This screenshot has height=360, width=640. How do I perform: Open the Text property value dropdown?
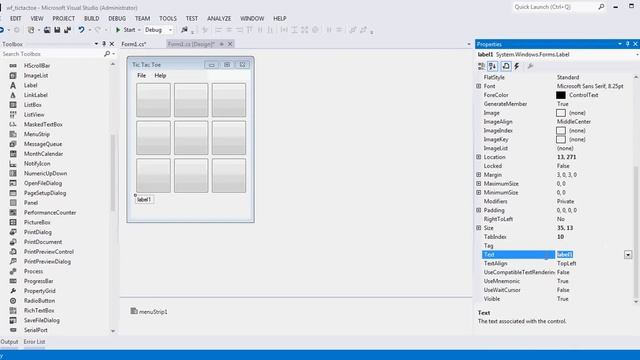point(628,255)
